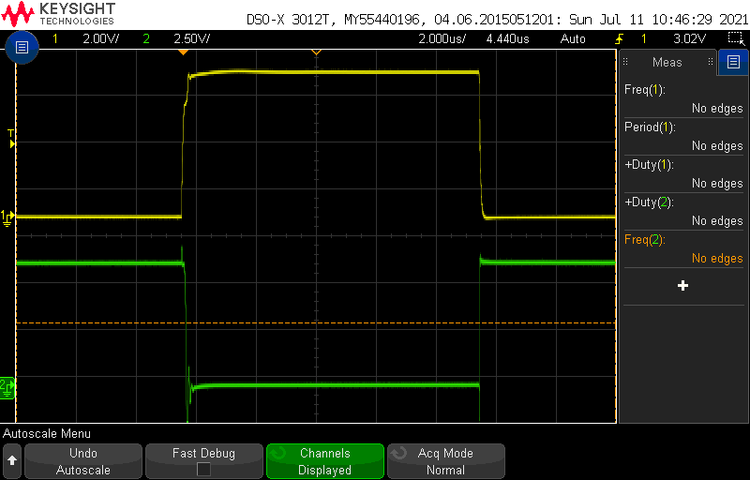Click the 2.000us/ timebase setting
Viewport: 750px width, 480px height.
[441, 39]
